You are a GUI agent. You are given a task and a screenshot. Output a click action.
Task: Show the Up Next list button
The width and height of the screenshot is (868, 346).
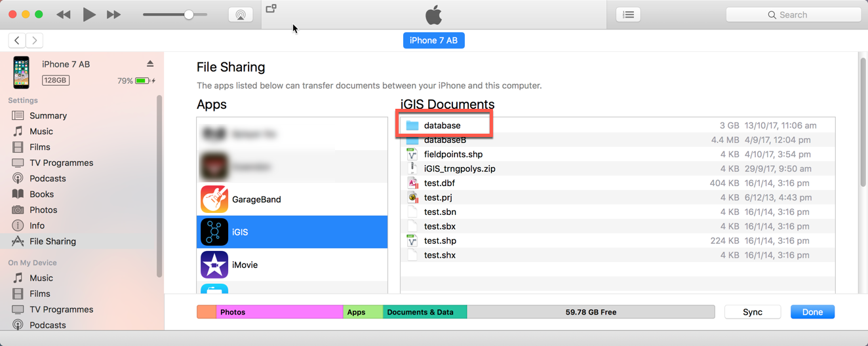[x=628, y=14]
